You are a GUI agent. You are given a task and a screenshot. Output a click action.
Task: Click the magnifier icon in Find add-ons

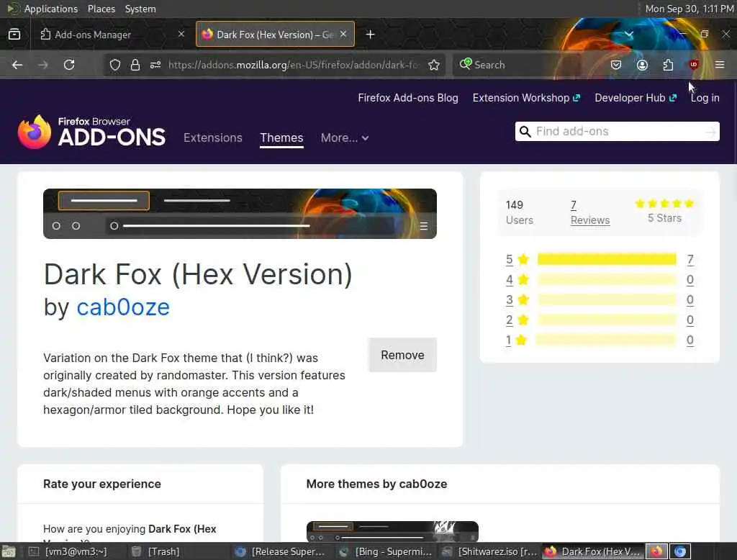click(525, 131)
